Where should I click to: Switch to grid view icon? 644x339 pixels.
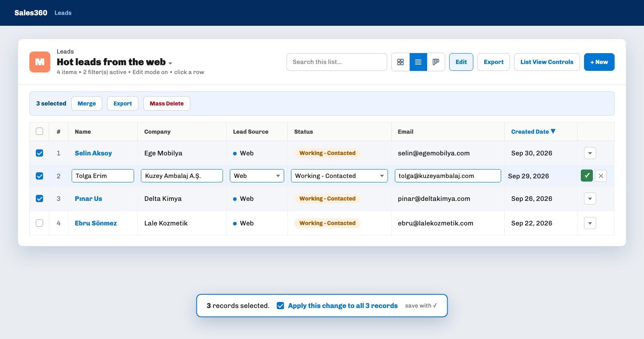pos(400,62)
